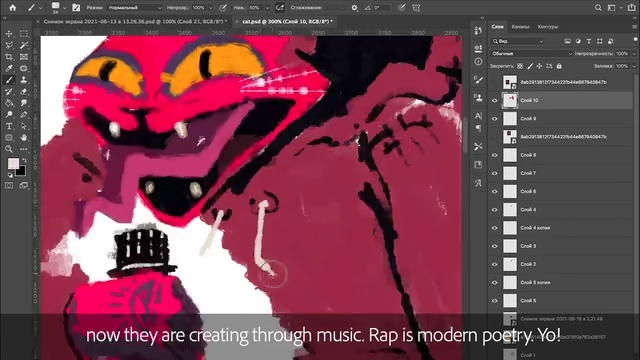The width and height of the screenshot is (640, 360).
Task: Select the Eyedropper tool
Action: click(x=9, y=68)
